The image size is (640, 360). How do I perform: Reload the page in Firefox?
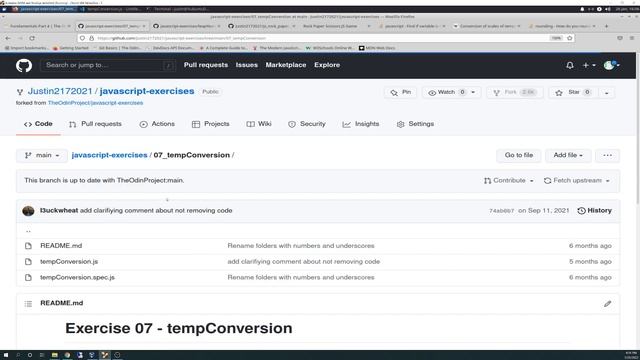tap(32, 38)
